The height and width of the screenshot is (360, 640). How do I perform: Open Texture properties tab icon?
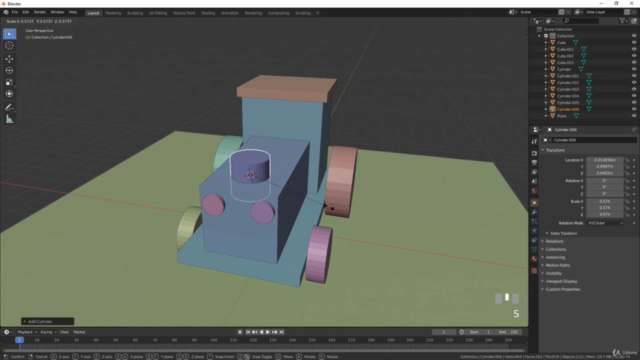coord(534,271)
